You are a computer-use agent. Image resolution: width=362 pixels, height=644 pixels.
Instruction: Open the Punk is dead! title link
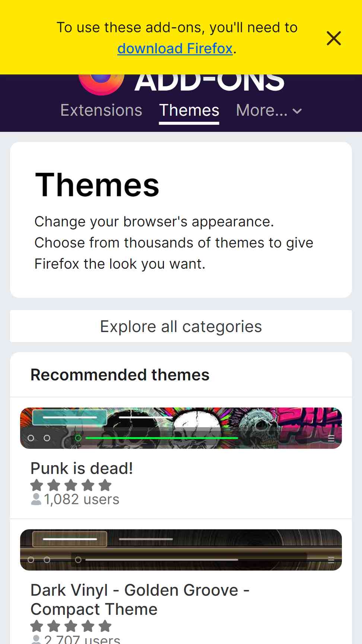(x=82, y=468)
